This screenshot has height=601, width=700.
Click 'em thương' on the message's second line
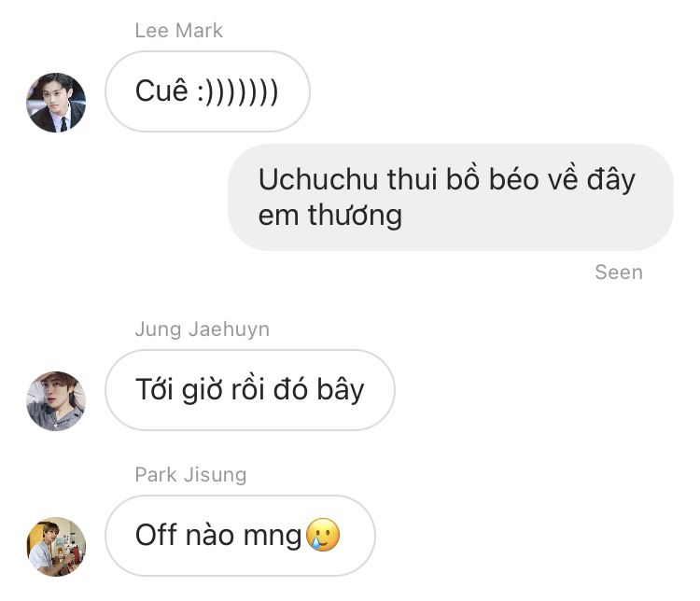330,216
